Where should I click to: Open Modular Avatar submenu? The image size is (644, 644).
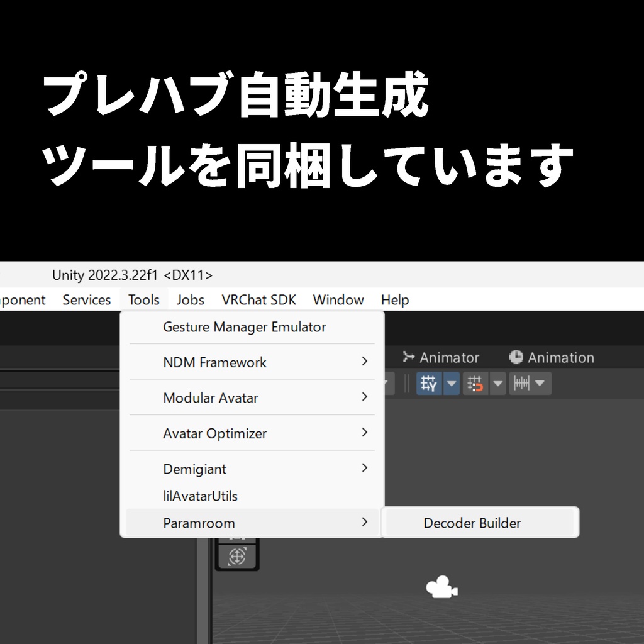coord(252,397)
